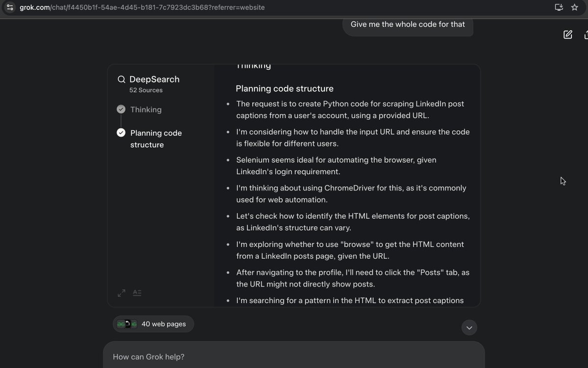Focus the 'How can Grok help?' input
This screenshot has width=588, height=368.
294,357
